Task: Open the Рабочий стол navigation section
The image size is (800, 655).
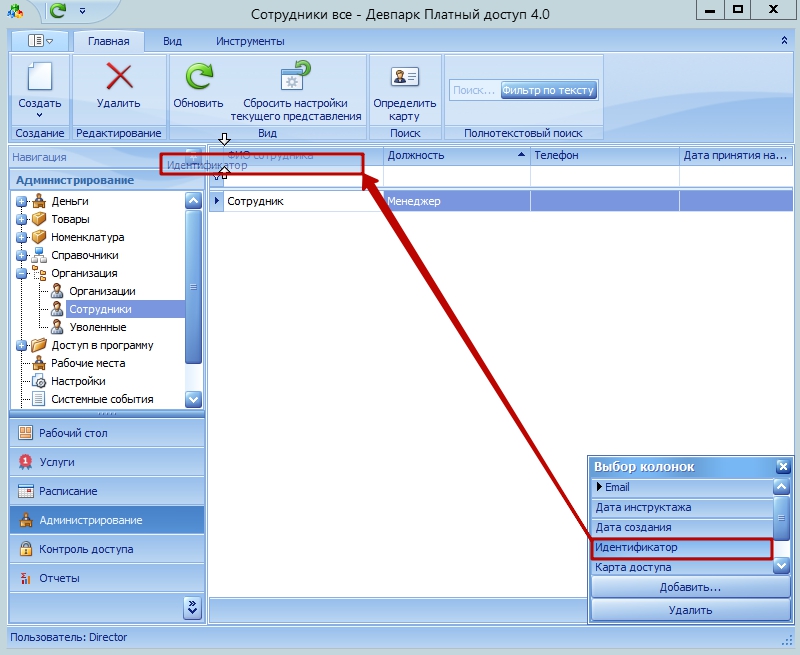Action: (x=73, y=433)
